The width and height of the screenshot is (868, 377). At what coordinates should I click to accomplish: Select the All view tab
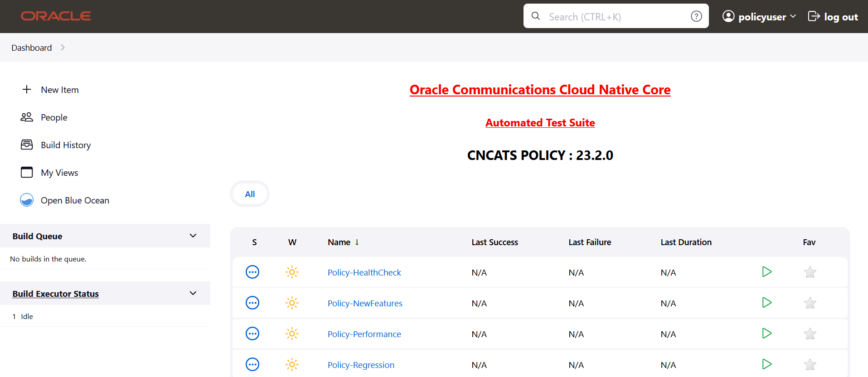[250, 194]
